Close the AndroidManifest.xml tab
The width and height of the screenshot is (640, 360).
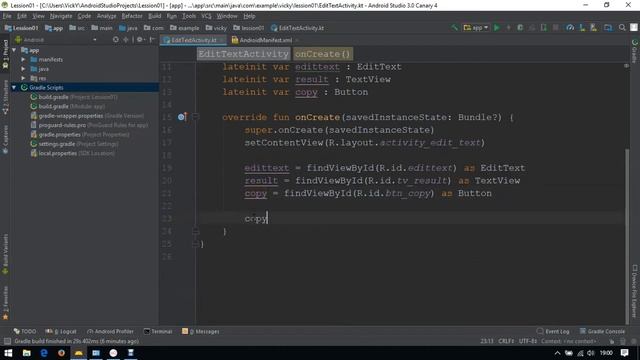tap(297, 40)
